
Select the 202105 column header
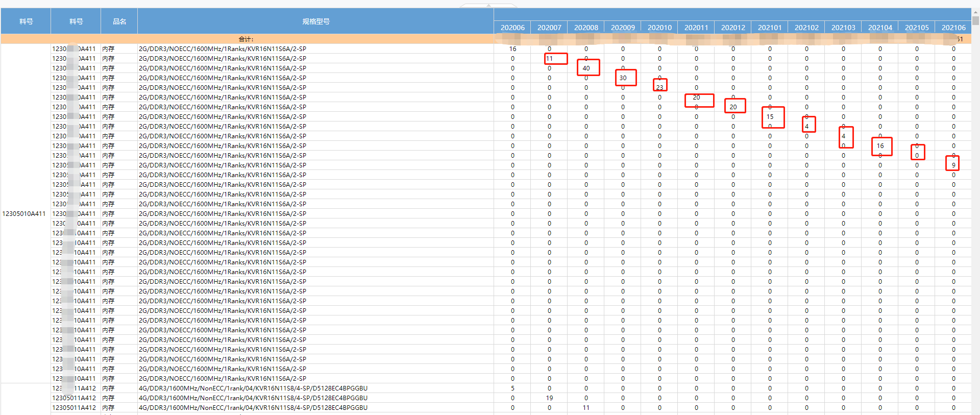point(917,28)
